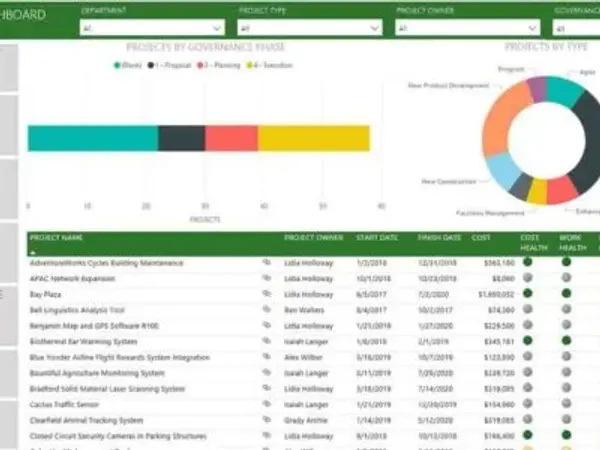The width and height of the screenshot is (600, 450).
Task: Expand the Project Type filter dropdown
Action: [x=309, y=29]
